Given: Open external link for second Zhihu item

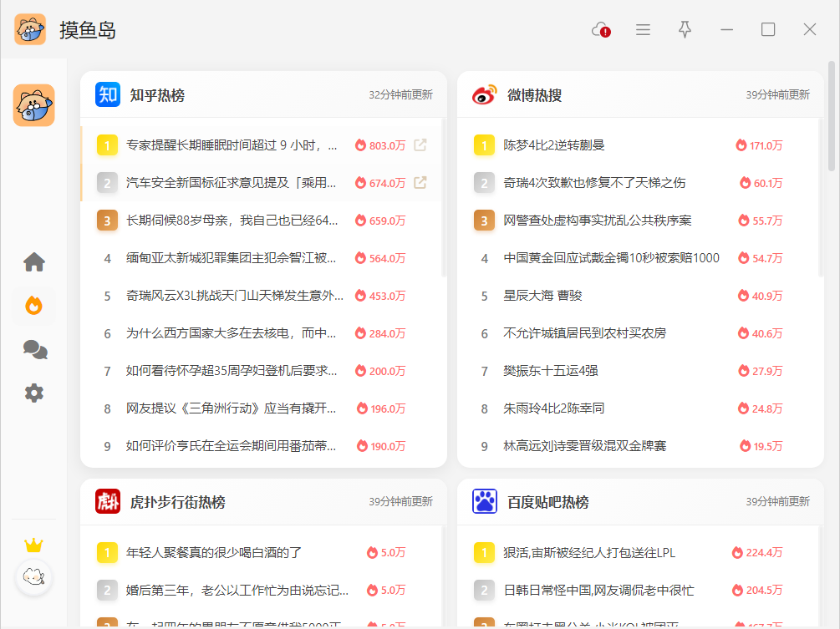Looking at the screenshot, I should pos(420,183).
